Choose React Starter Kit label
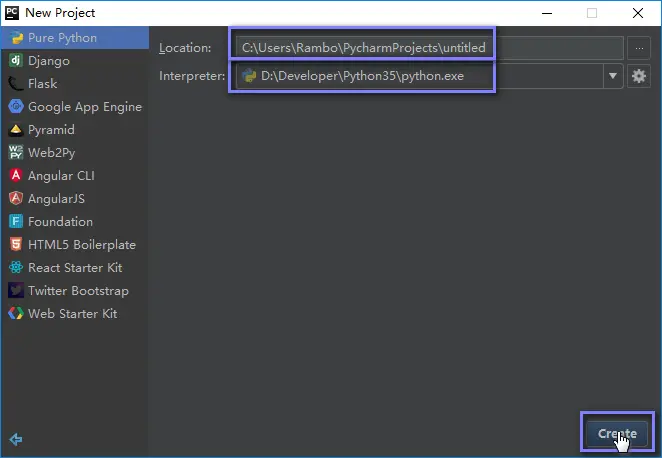 tap(75, 268)
